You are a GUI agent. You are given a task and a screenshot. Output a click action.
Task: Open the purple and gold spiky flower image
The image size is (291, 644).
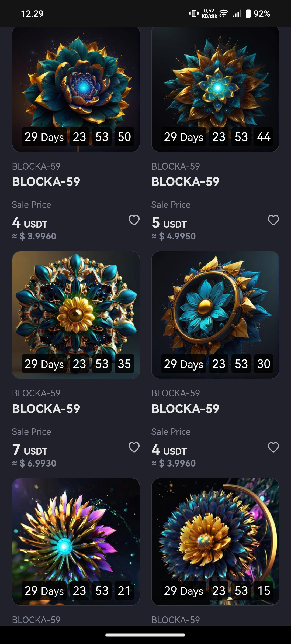pyautogui.click(x=76, y=531)
